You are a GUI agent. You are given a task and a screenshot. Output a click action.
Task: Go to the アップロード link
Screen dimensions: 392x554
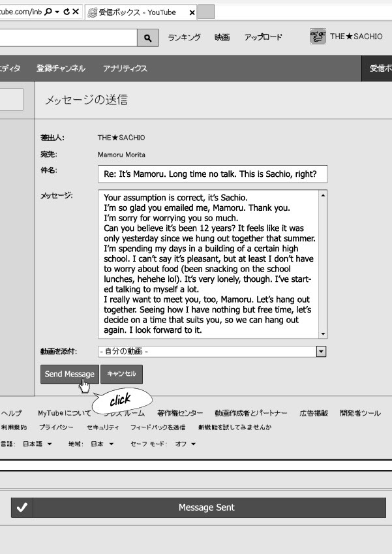coord(263,37)
